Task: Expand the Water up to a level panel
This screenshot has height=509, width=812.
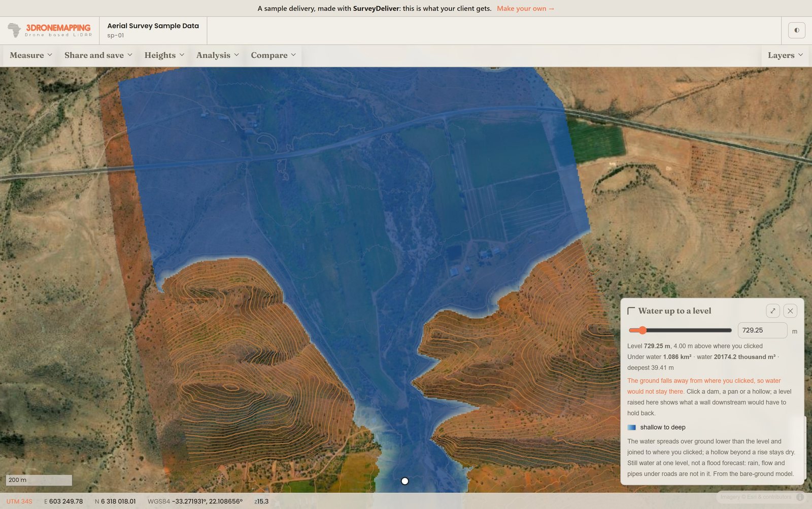Action: pos(773,311)
